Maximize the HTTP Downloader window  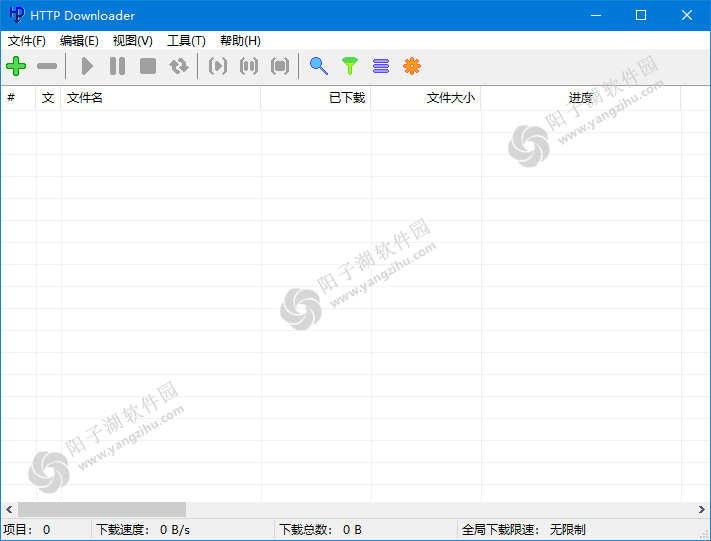[x=641, y=15]
